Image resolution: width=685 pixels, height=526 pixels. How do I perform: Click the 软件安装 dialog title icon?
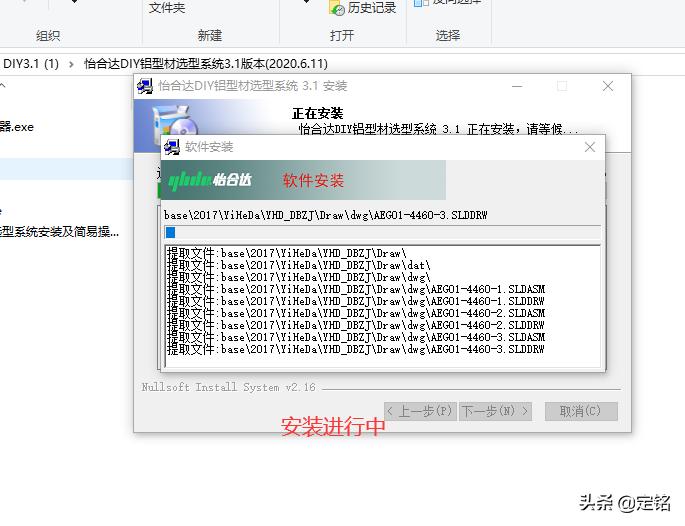click(x=172, y=147)
